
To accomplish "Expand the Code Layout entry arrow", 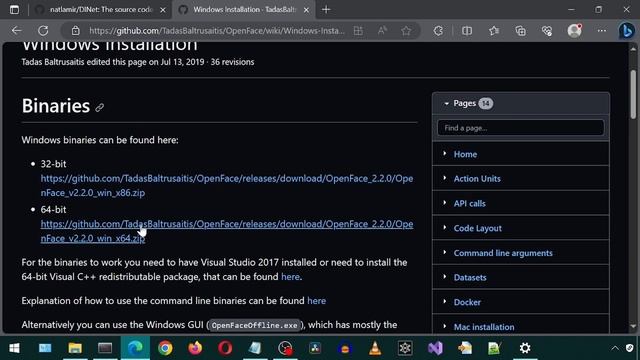I will [444, 227].
